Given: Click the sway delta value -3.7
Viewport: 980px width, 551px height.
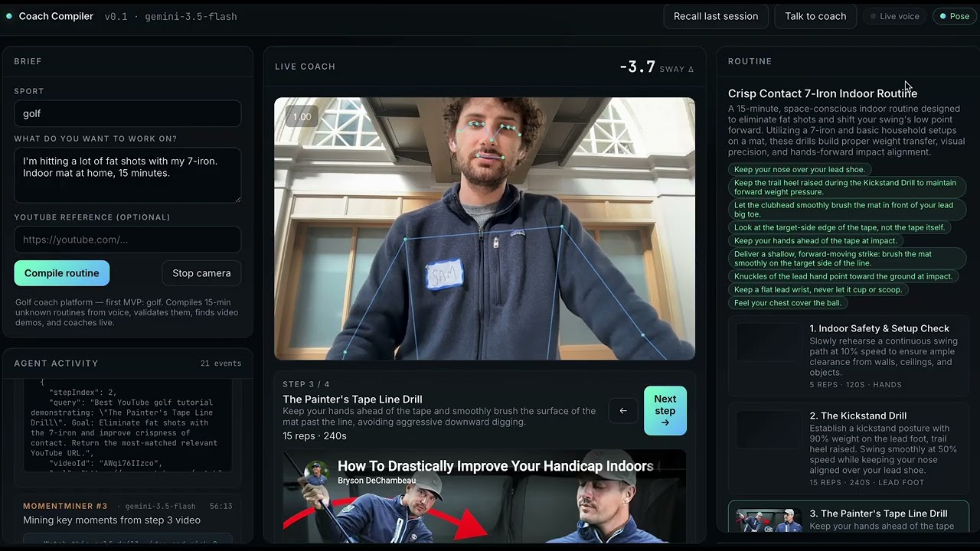Looking at the screenshot, I should click(x=637, y=67).
